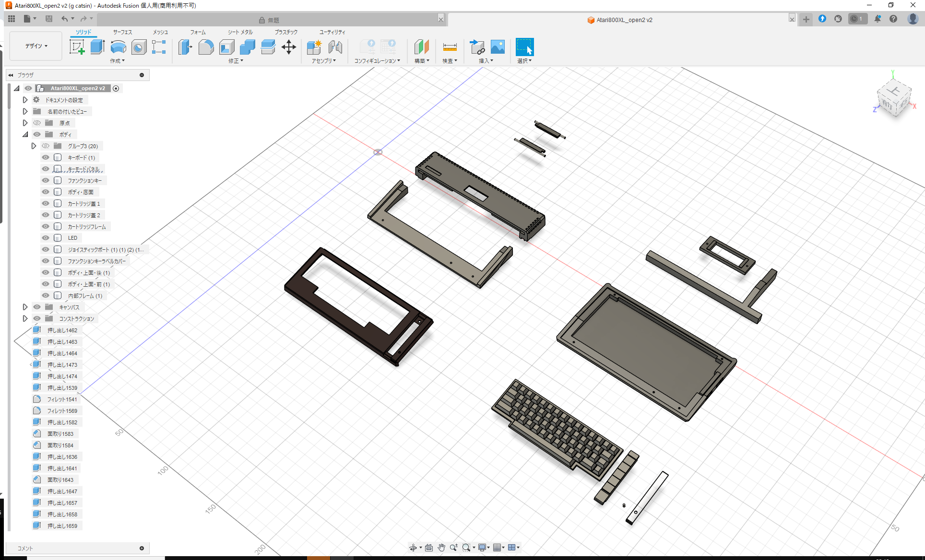Viewport: 925px width, 560px height.
Task: Open grid settings icon in navigation bar
Action: coord(498,547)
